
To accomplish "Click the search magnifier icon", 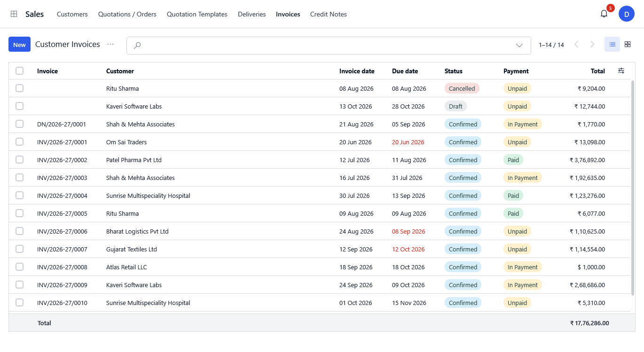I will click(x=137, y=45).
